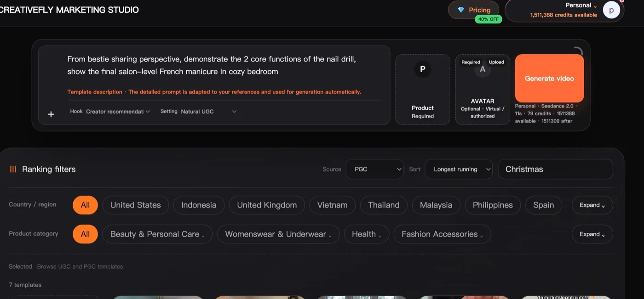This screenshot has height=299, width=644.
Task: Open the Personal workspace switcher
Action: pyautogui.click(x=581, y=6)
